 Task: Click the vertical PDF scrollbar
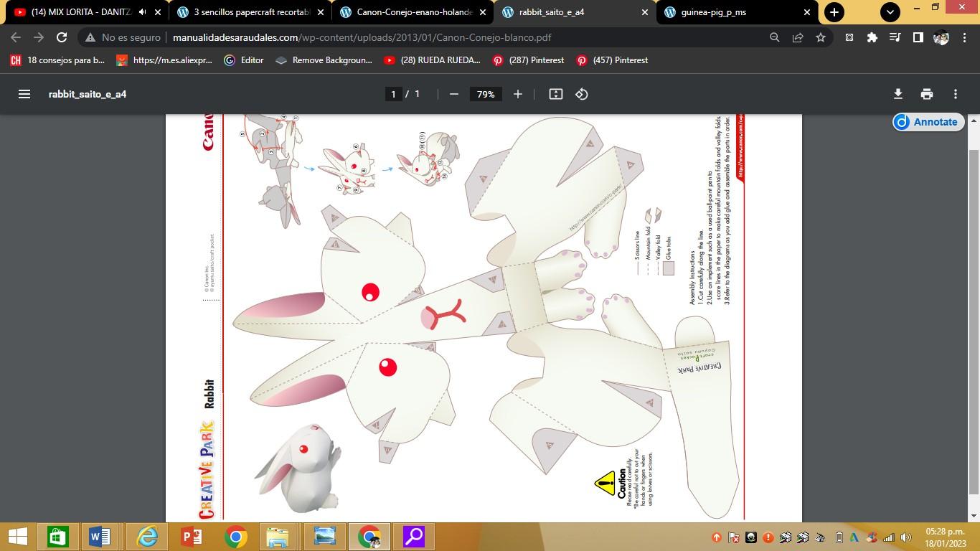point(974,321)
